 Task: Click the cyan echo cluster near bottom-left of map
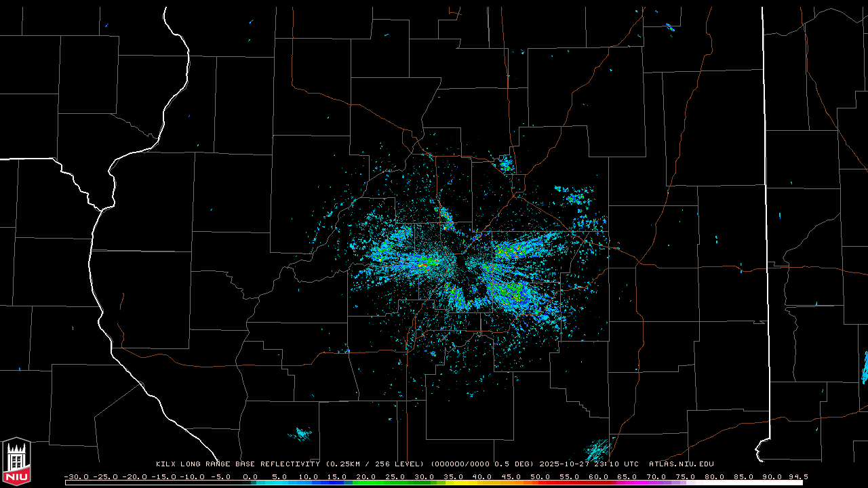300,432
